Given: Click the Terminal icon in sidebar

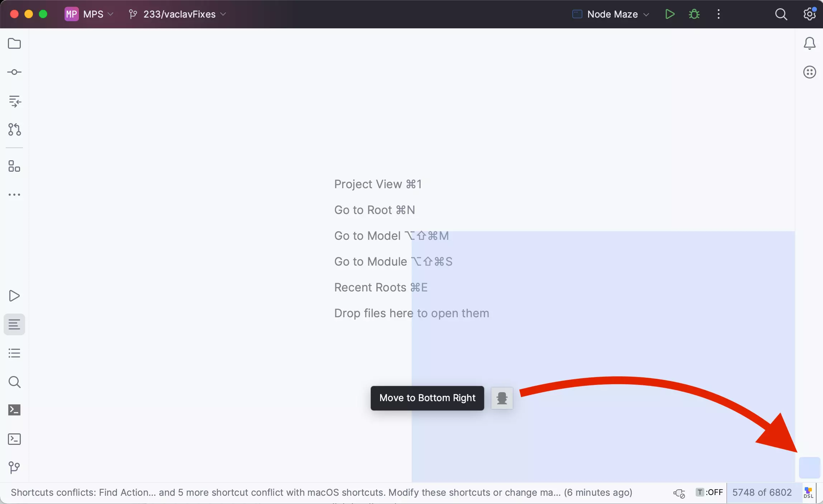Looking at the screenshot, I should (14, 410).
